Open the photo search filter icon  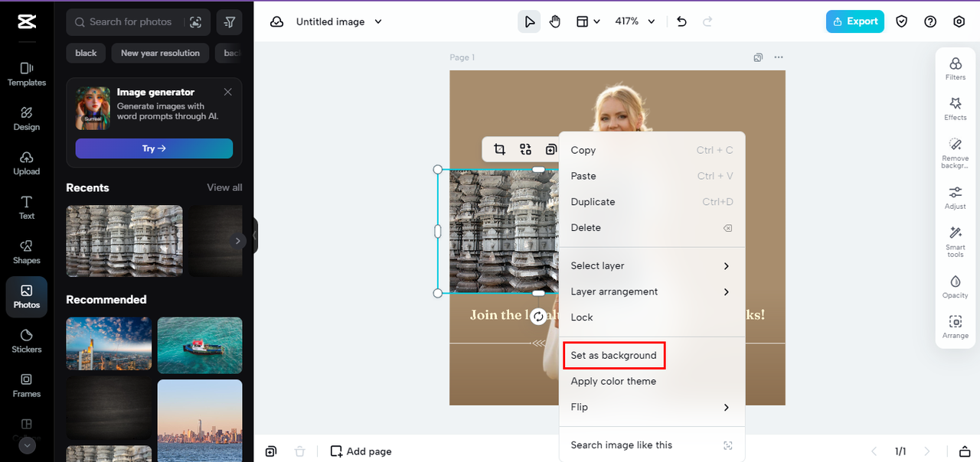229,22
